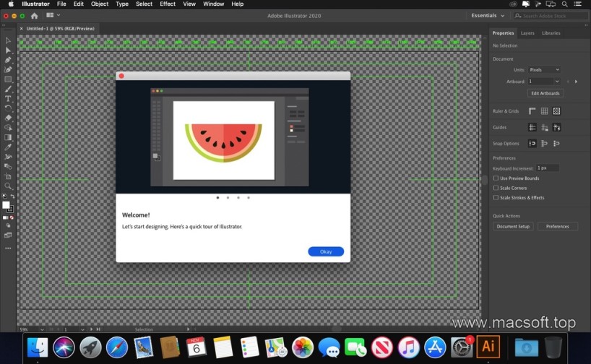Select the Pen tool
The height and width of the screenshot is (364, 591).
[8, 60]
